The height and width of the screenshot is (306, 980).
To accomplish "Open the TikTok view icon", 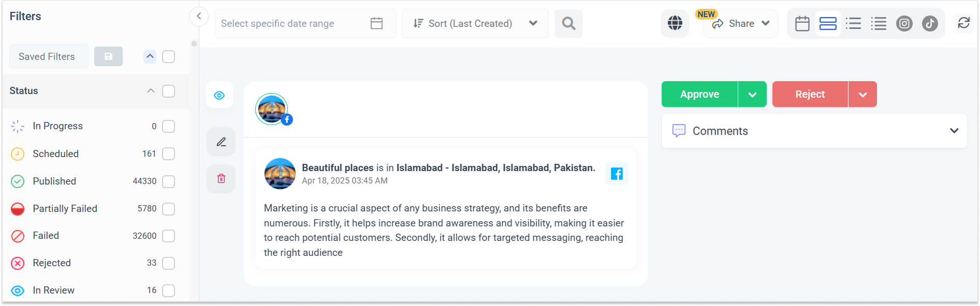I will (930, 23).
